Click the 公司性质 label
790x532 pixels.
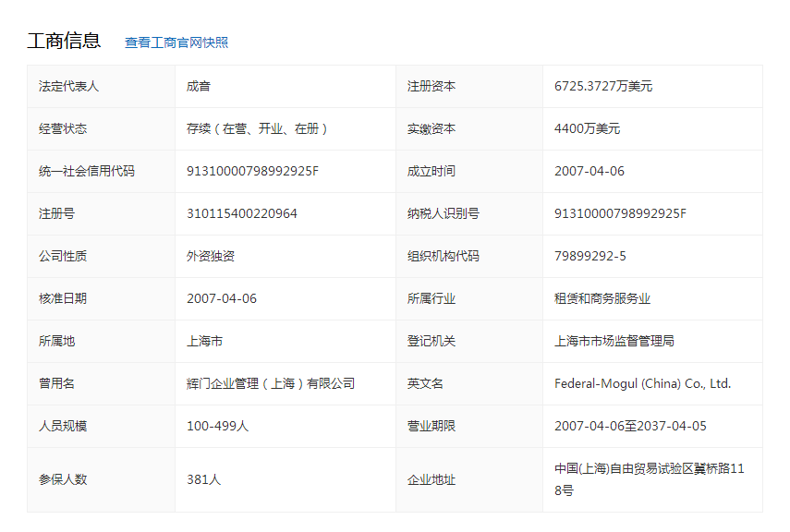63,256
